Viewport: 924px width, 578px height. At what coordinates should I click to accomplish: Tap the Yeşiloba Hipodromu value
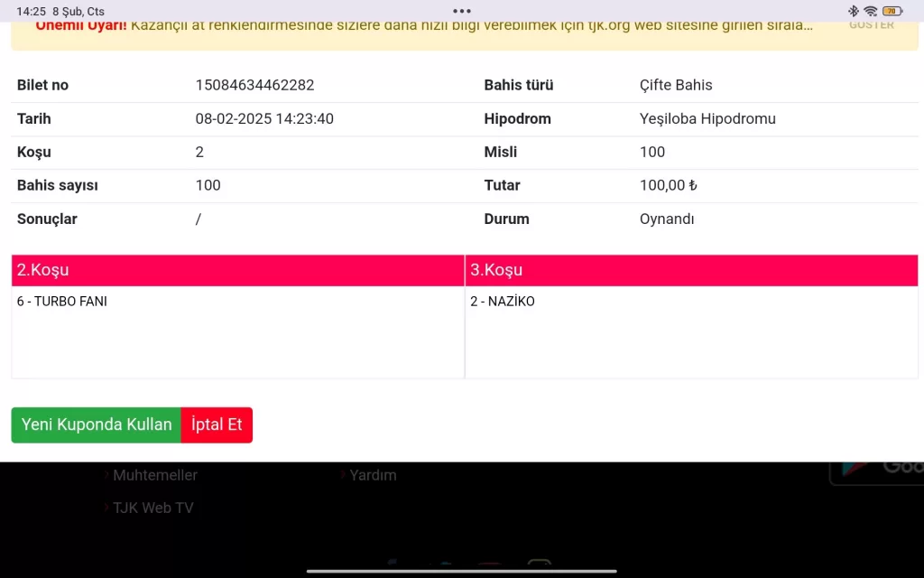point(707,118)
